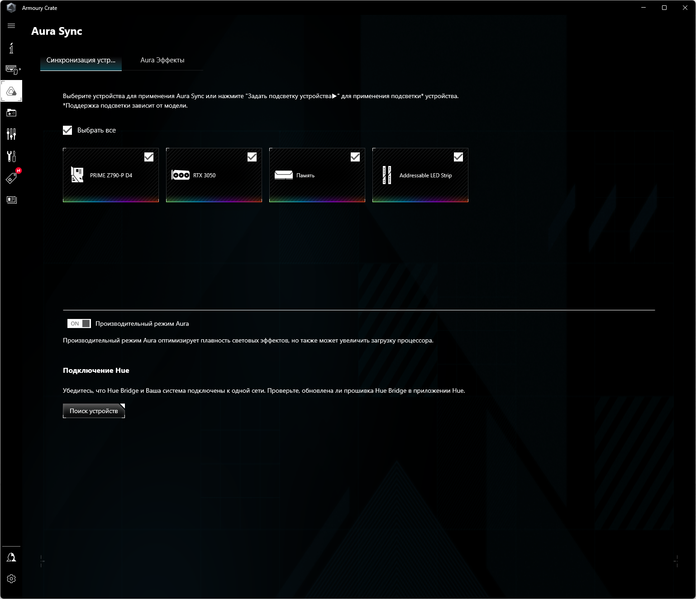696x599 pixels.
Task: Open the hamburger menu in the sidebar
Action: point(12,26)
